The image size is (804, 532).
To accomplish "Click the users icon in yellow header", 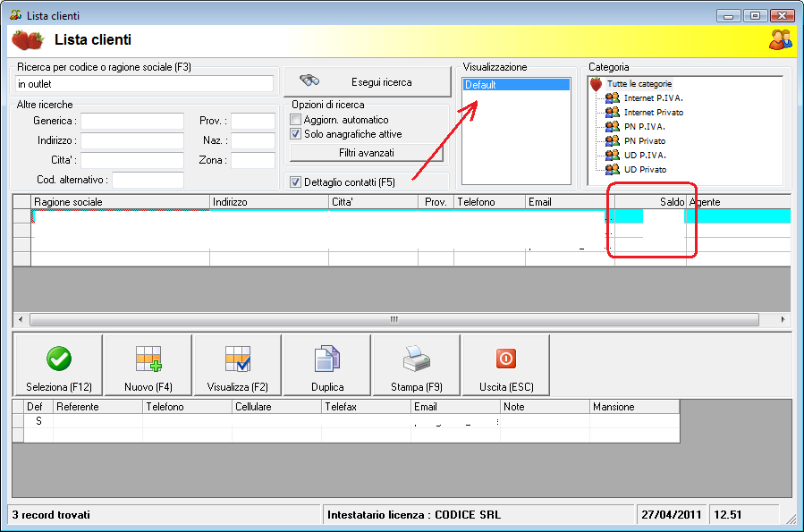I will [x=780, y=39].
